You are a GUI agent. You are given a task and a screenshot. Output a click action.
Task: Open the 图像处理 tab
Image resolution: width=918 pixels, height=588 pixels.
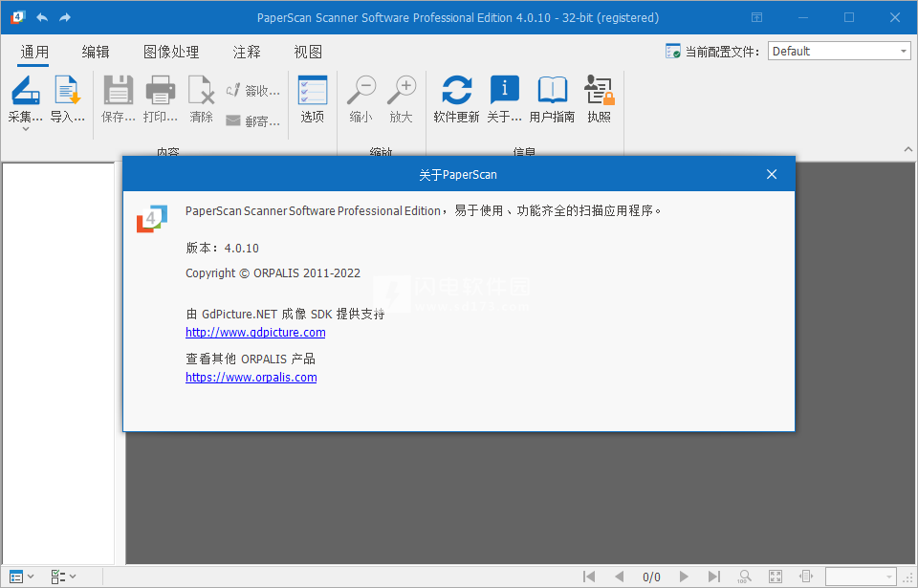(171, 53)
